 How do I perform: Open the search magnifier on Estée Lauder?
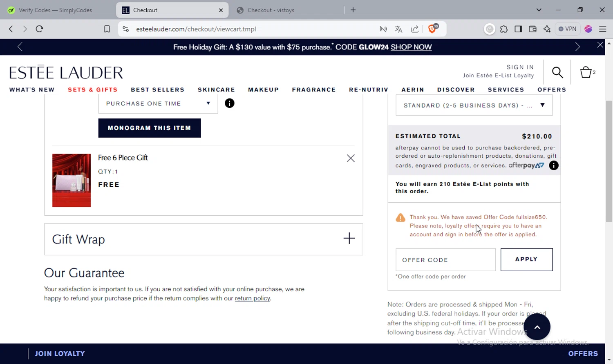557,72
